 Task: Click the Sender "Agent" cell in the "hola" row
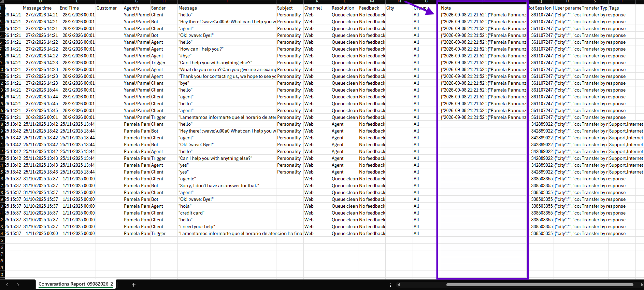tap(164, 206)
